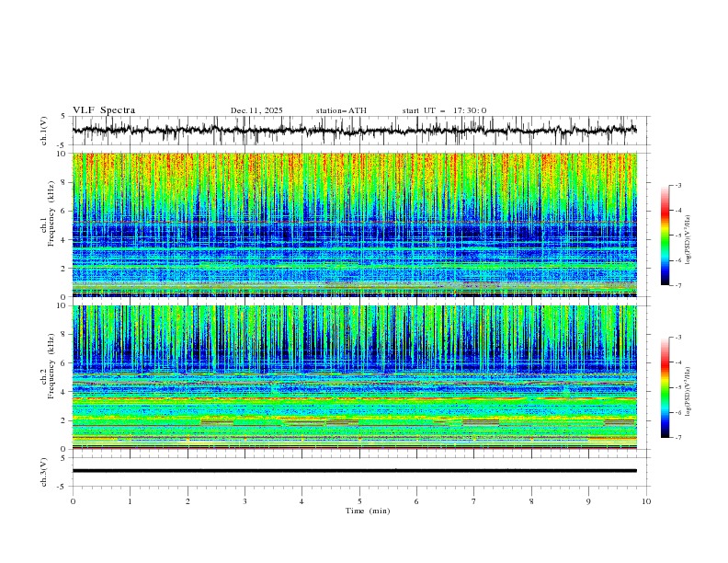Click the log(PSD) label beside ch.2 colorbar

click(688, 392)
